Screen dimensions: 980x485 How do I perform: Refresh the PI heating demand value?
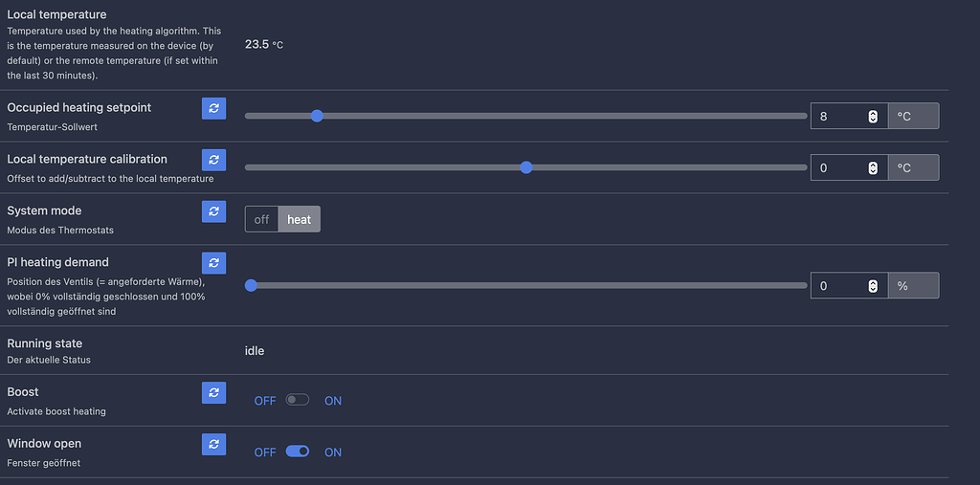[213, 263]
